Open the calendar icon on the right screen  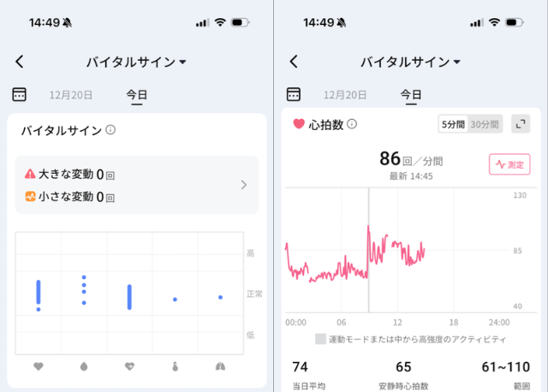click(x=293, y=94)
